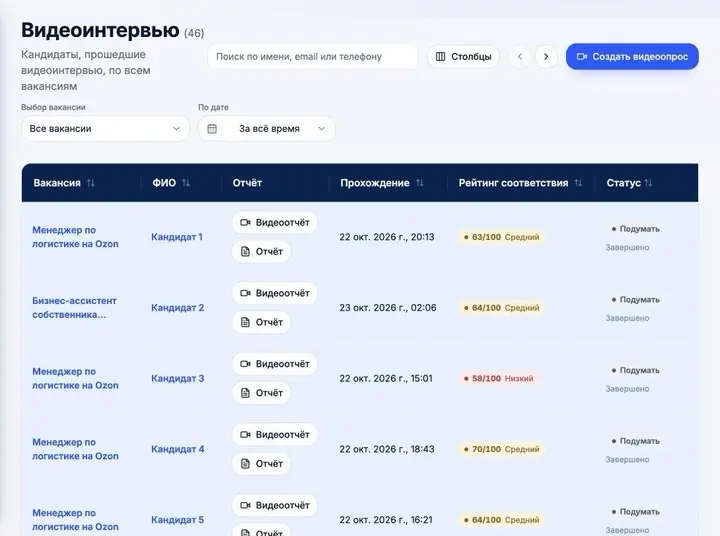Click the Отчёт column header

tap(247, 183)
